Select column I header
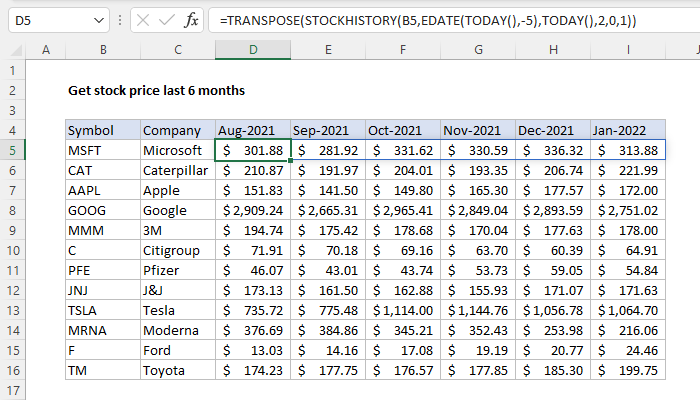 pyautogui.click(x=627, y=50)
